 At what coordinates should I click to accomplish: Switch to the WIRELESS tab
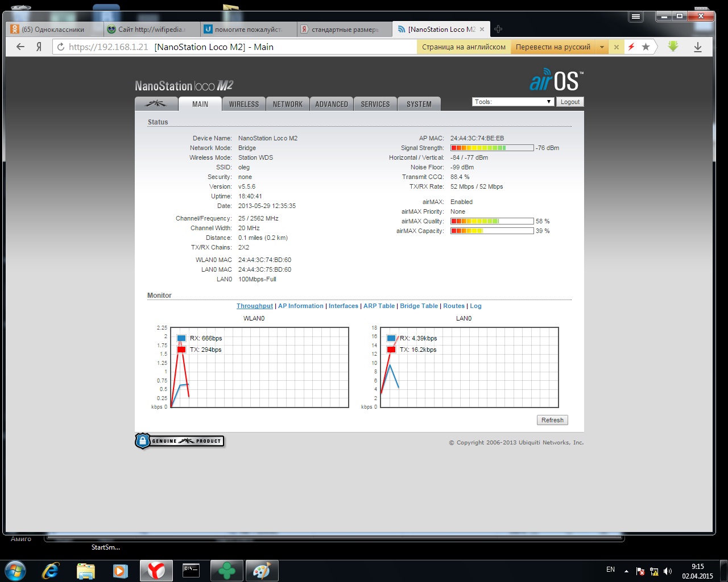(243, 104)
